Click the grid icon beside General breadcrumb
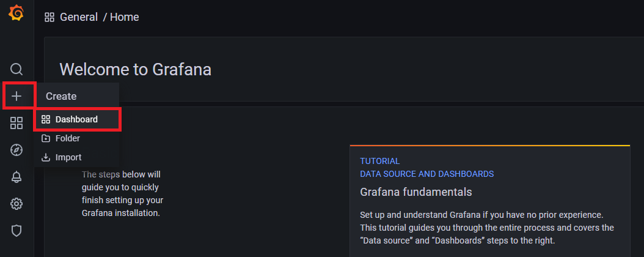The height and width of the screenshot is (257, 644). click(49, 17)
